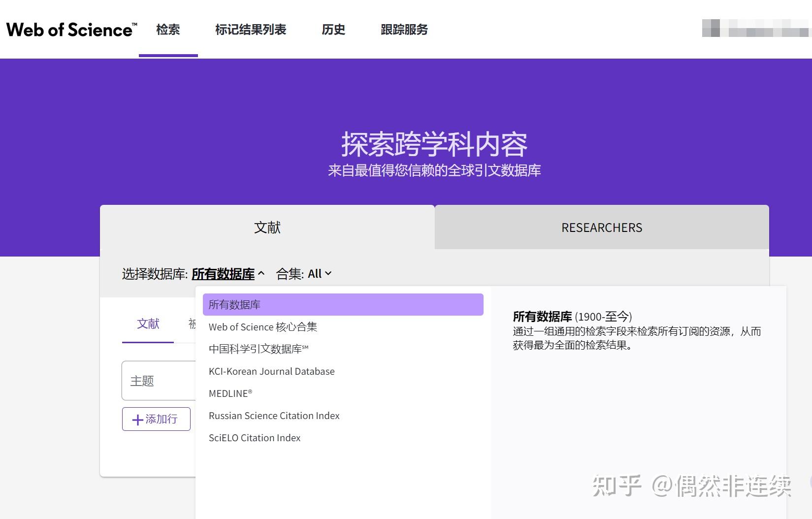812x519 pixels.
Task: Switch to the RESEARCHERS tab
Action: tap(601, 227)
